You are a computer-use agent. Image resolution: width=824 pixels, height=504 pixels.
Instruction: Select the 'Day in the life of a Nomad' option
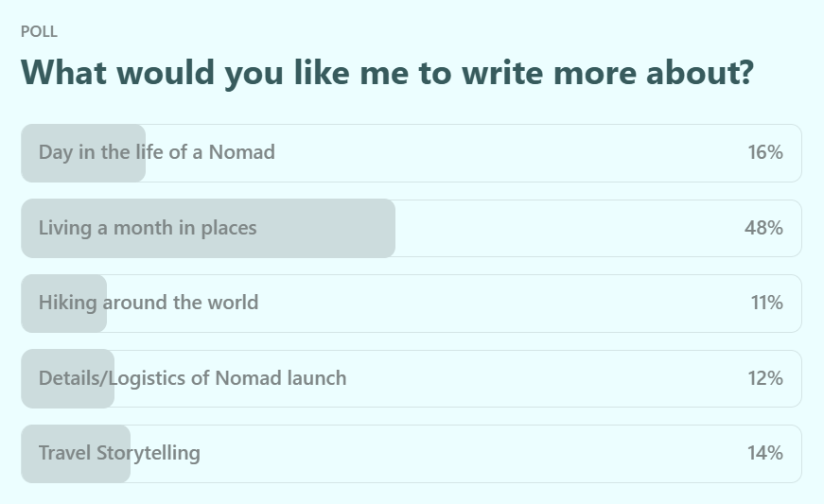point(412,153)
